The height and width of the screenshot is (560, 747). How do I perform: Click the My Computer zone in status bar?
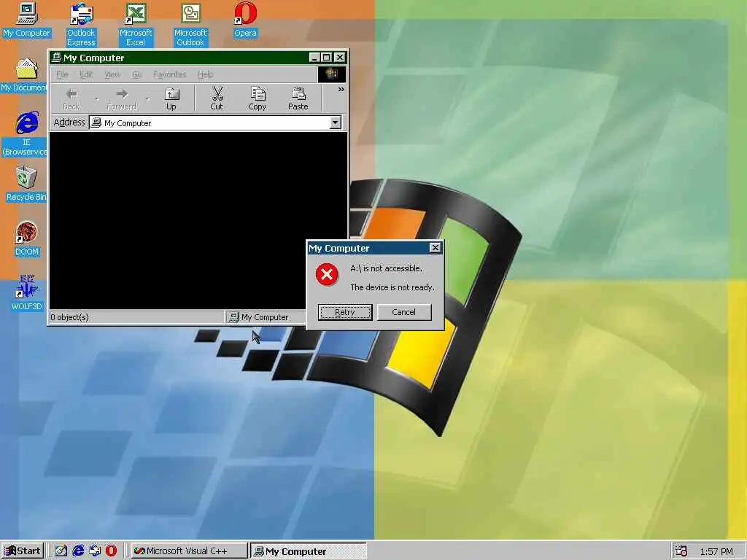[x=265, y=317]
